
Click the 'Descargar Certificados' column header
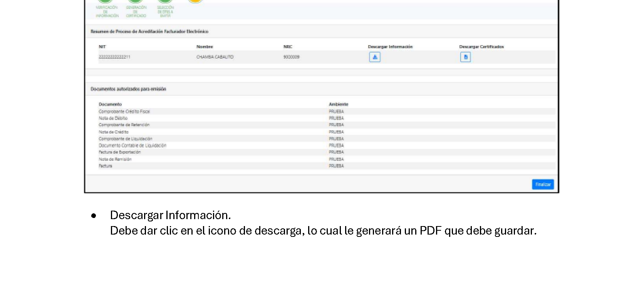coord(481,47)
